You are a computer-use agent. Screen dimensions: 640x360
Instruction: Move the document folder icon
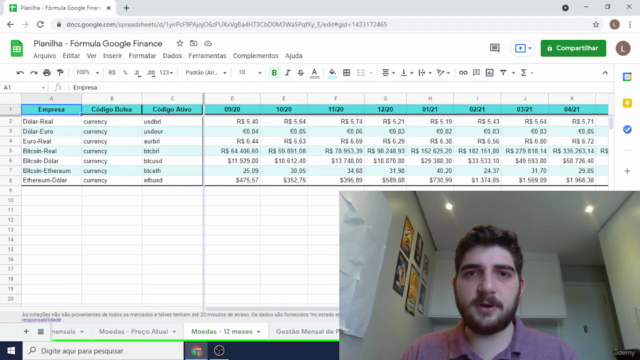[x=193, y=43]
